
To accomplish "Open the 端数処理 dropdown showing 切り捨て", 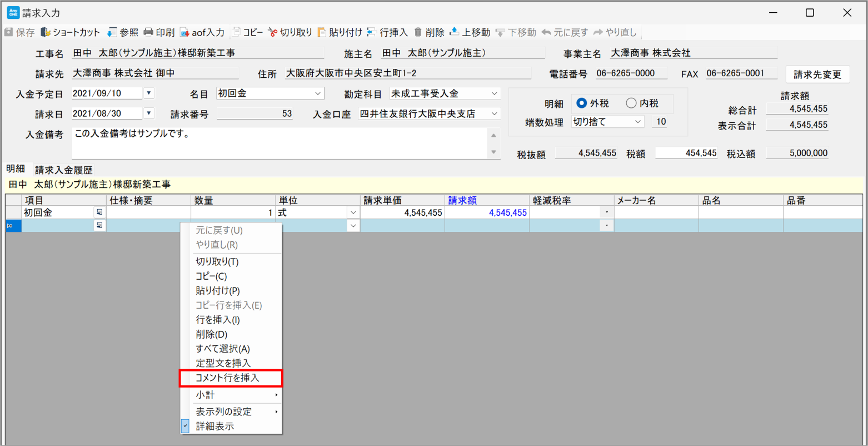I will click(637, 122).
